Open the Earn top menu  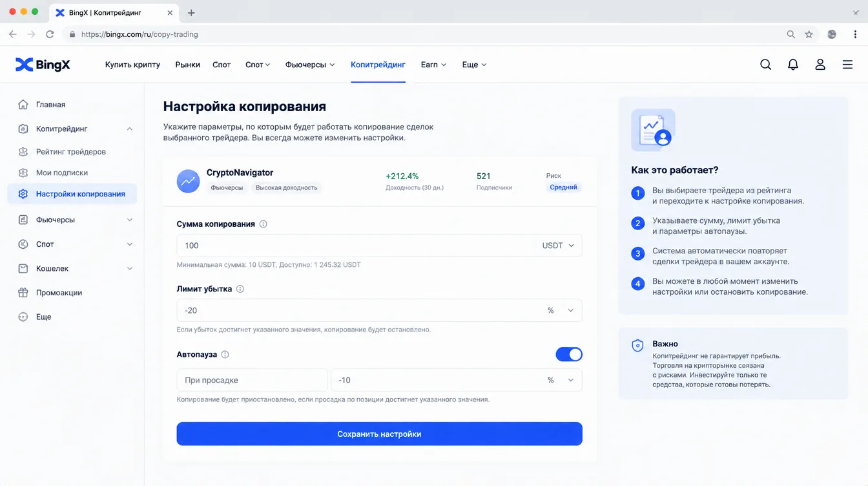[433, 65]
